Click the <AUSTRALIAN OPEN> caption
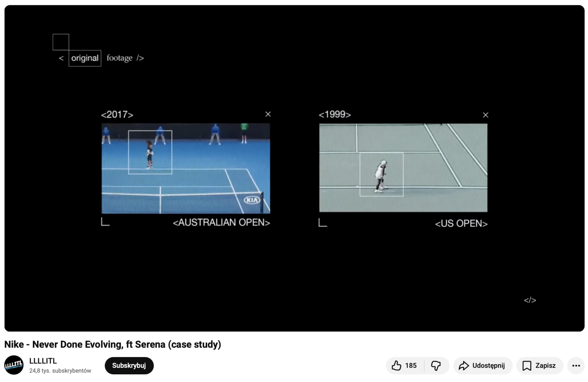This screenshot has width=588, height=382. coord(222,223)
